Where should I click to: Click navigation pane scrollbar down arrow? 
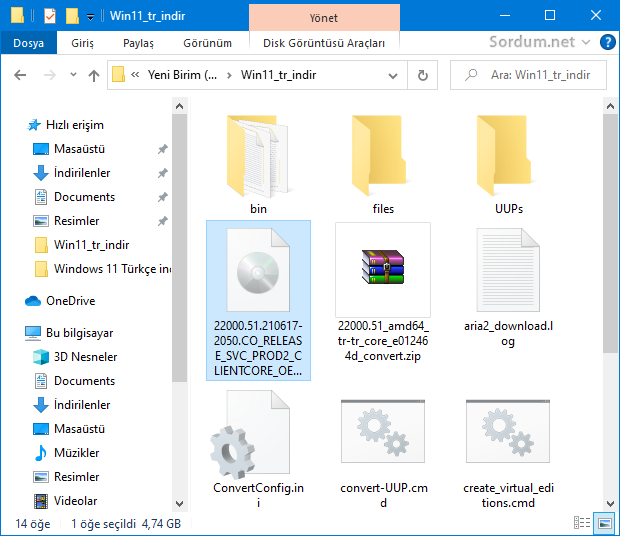179,504
